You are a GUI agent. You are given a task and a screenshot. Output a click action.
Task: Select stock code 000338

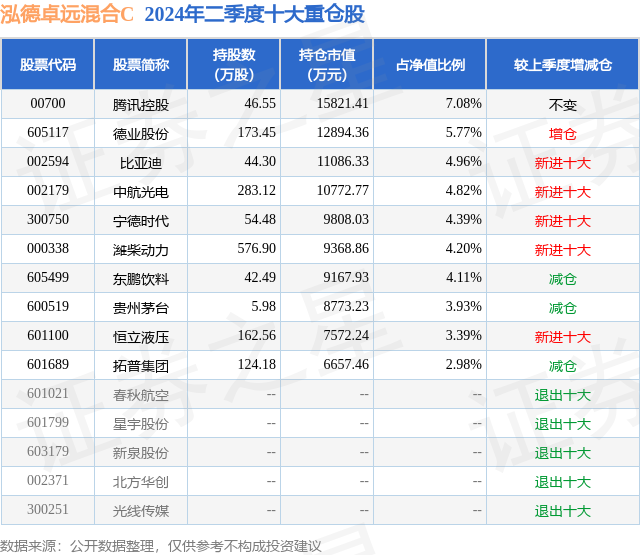coord(48,249)
